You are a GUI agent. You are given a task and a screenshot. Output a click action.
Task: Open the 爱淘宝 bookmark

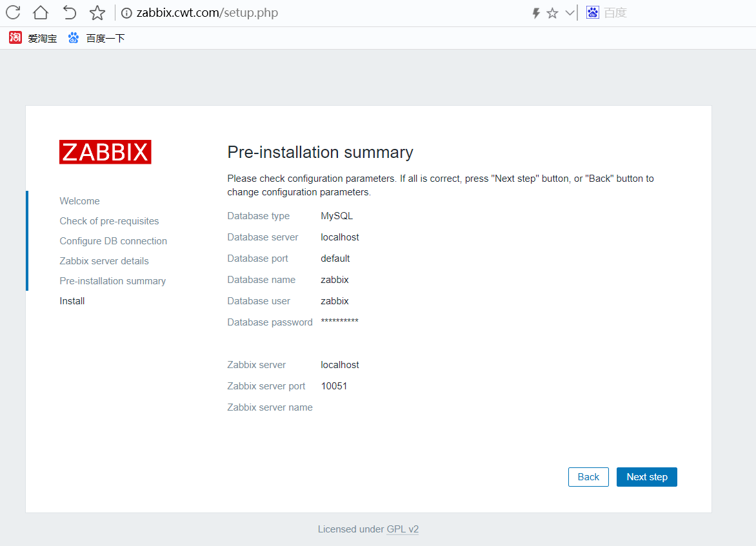pos(33,38)
